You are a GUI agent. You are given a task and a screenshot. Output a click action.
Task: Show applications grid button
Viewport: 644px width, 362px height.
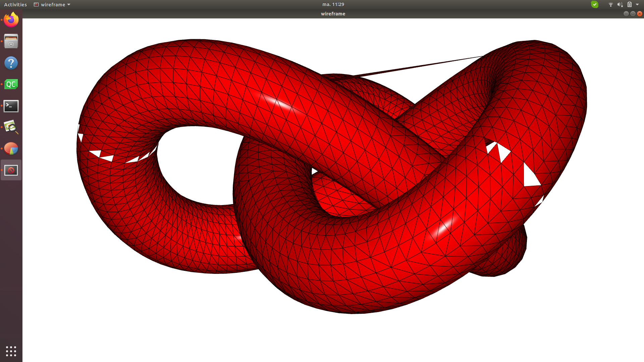[x=11, y=351]
